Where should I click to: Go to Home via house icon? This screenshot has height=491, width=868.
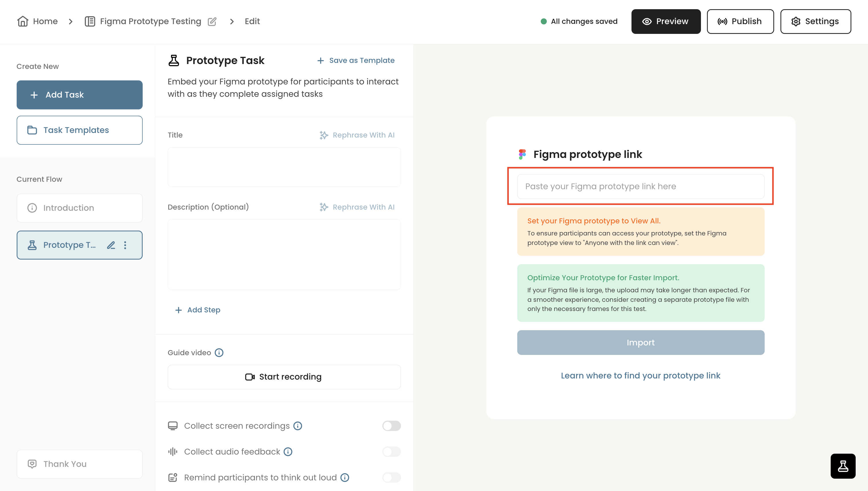tap(23, 21)
